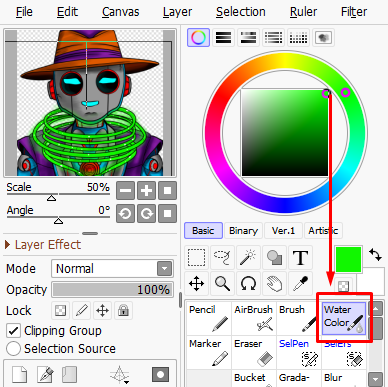Image resolution: width=388 pixels, height=387 pixels.
Task: Zoom in with the scale plus button
Action: point(146,191)
